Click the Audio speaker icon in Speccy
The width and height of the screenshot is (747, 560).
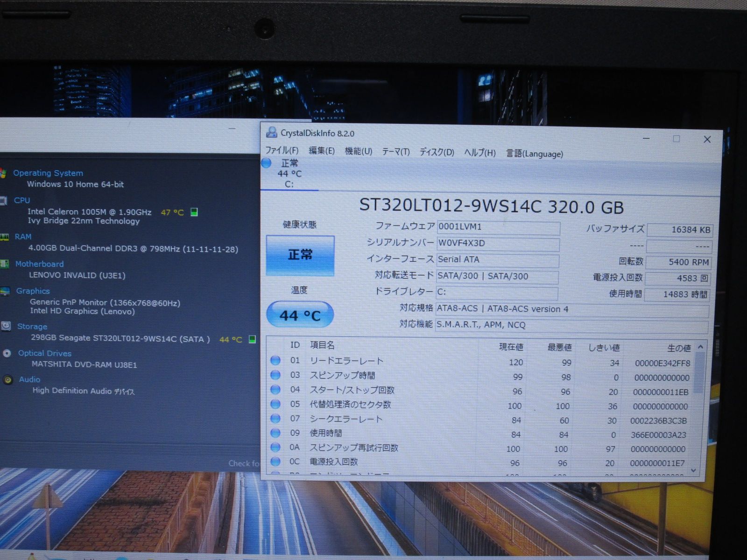(x=8, y=379)
